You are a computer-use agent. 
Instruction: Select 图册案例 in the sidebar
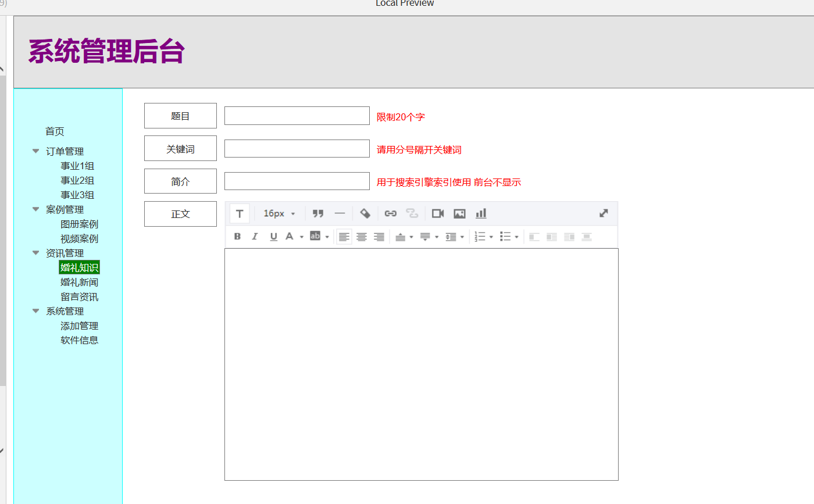(x=79, y=224)
